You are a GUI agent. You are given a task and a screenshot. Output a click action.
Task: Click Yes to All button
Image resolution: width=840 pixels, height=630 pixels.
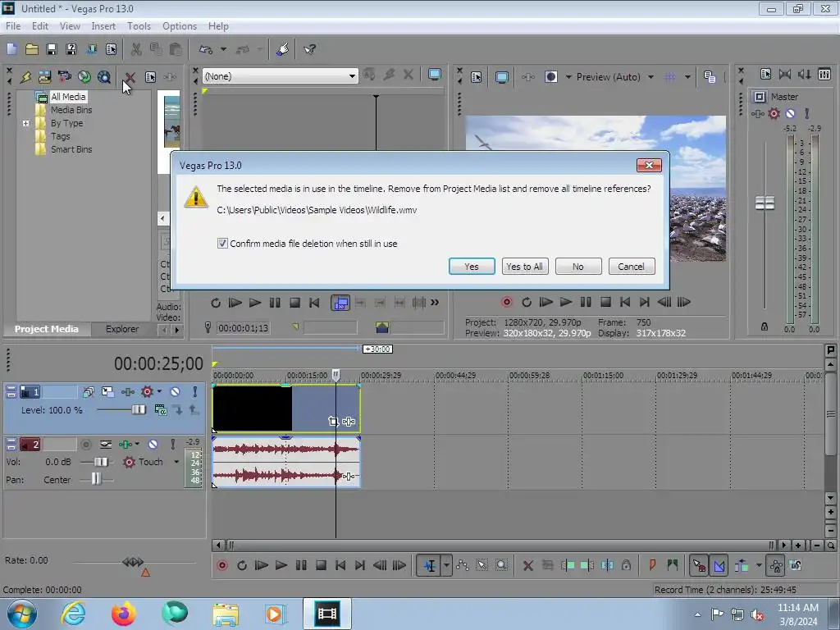pyautogui.click(x=524, y=267)
